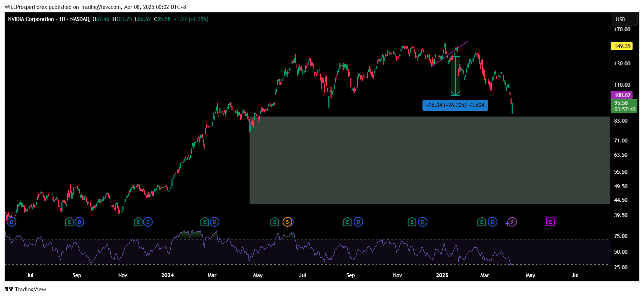The image size is (644, 297).
Task: Select the blue -36.04 (-26.30%) measurement label
Action: 455,105
